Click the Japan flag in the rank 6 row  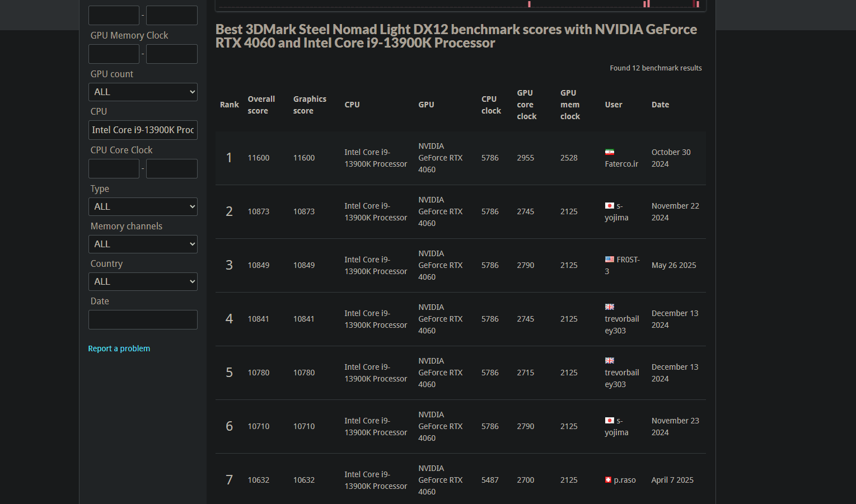610,421
